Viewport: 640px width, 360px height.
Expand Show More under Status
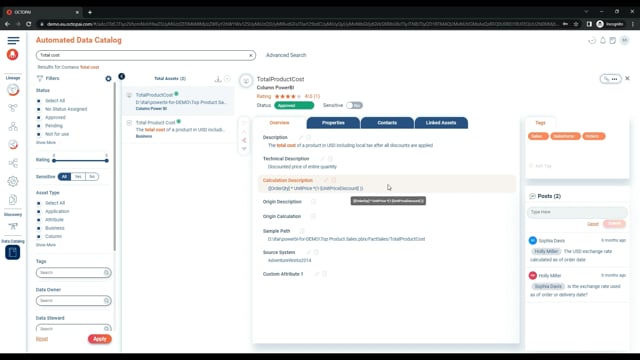click(46, 142)
